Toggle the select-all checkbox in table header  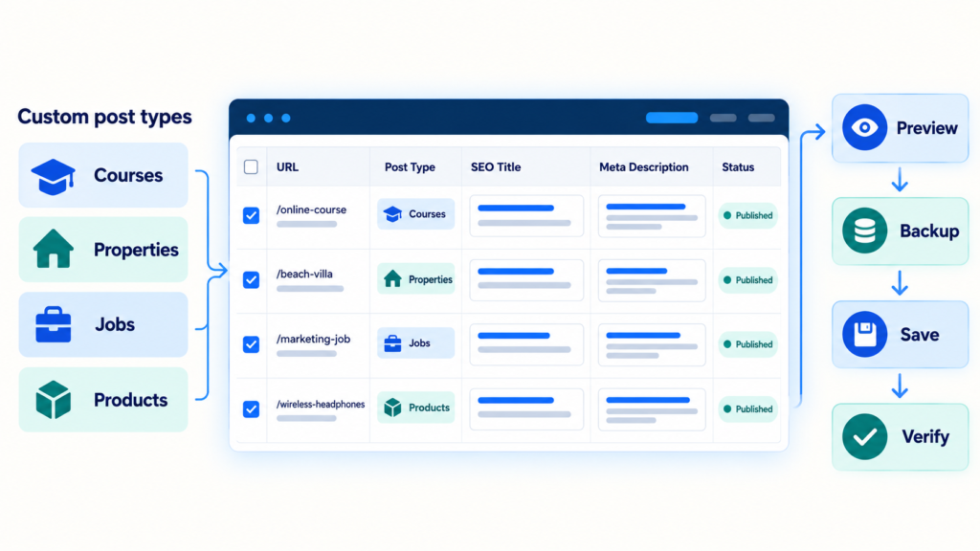tap(251, 166)
